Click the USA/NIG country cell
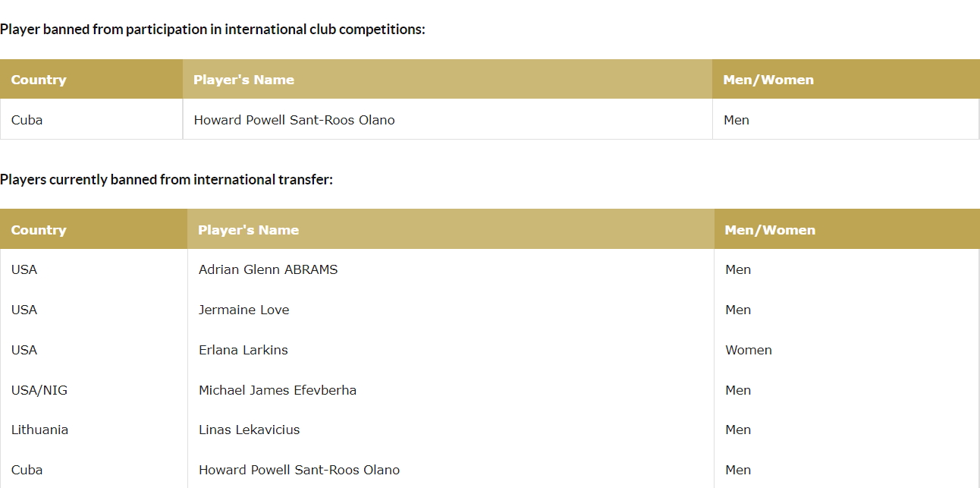Viewport: 980px width, 488px height. (x=39, y=390)
